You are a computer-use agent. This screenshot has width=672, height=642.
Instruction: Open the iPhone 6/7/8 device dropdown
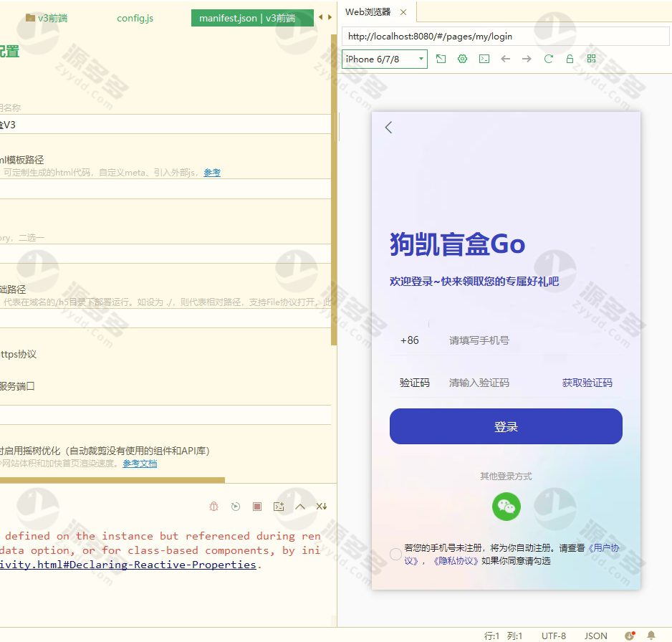[385, 59]
